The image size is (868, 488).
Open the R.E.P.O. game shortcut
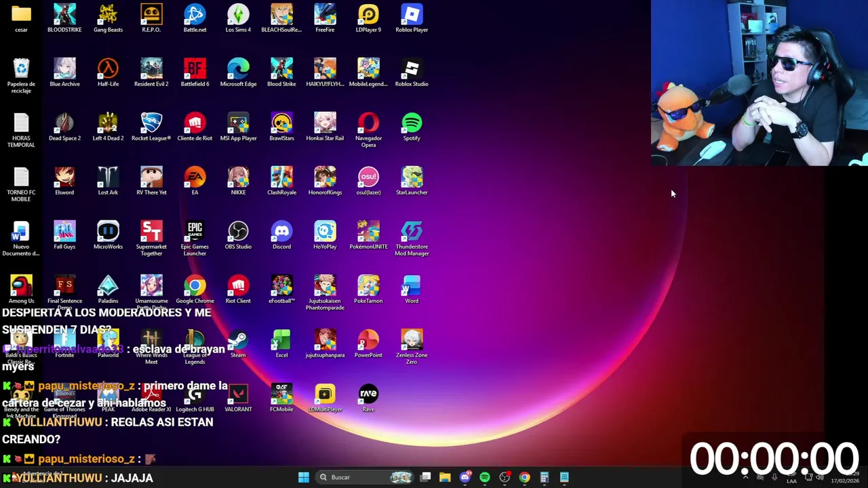pos(151,18)
